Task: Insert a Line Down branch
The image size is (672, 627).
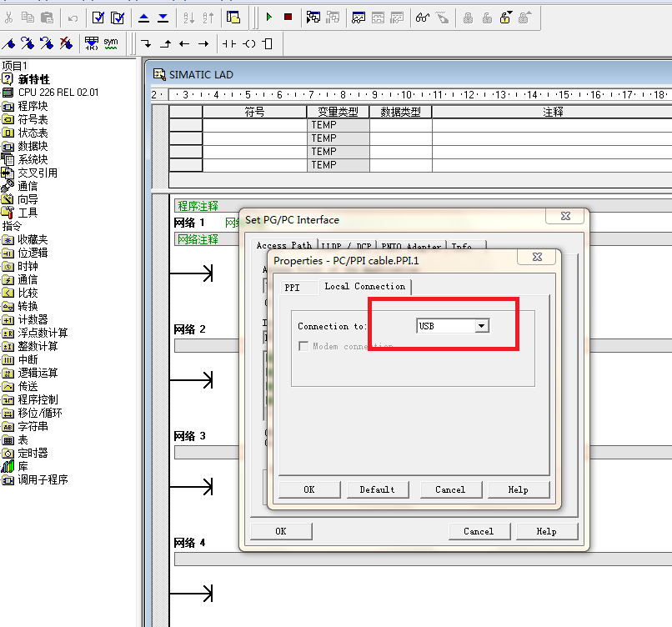Action: click(x=146, y=43)
